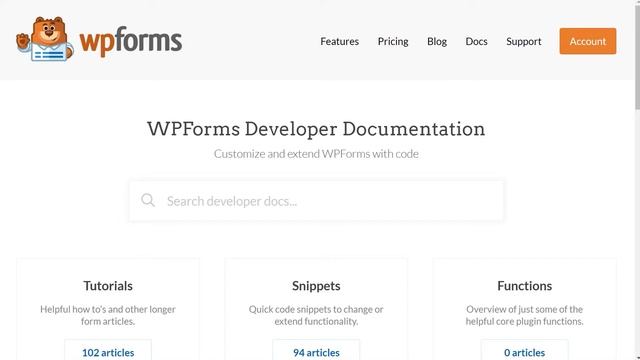The image size is (640, 360).
Task: Click the orange Account button
Action: click(x=588, y=41)
